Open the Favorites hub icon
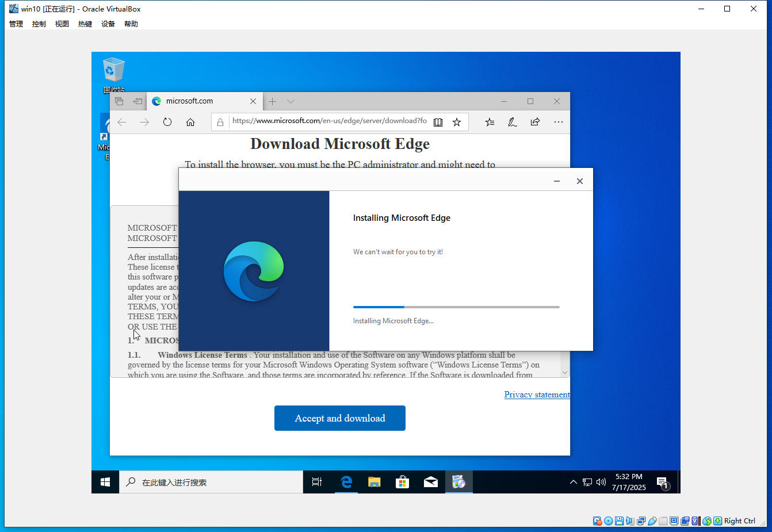772x532 pixels. click(x=490, y=121)
